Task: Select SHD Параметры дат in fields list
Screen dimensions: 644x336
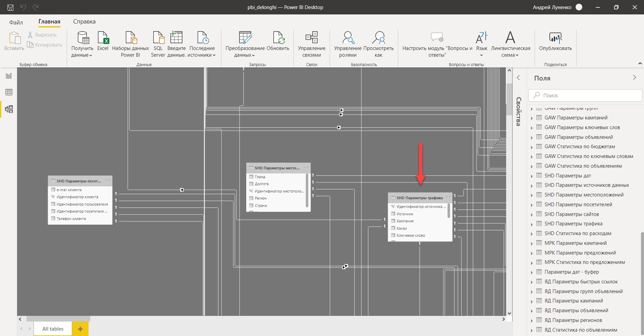Action: coord(568,176)
